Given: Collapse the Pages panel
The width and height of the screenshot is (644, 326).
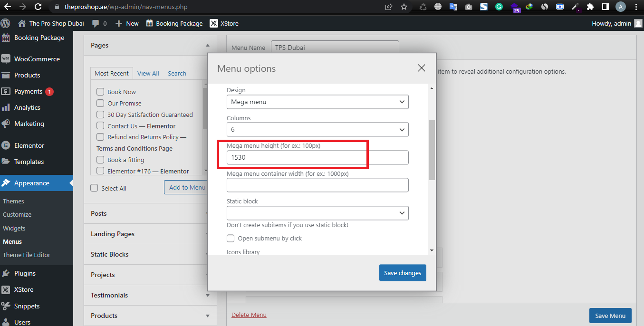Looking at the screenshot, I should [208, 45].
